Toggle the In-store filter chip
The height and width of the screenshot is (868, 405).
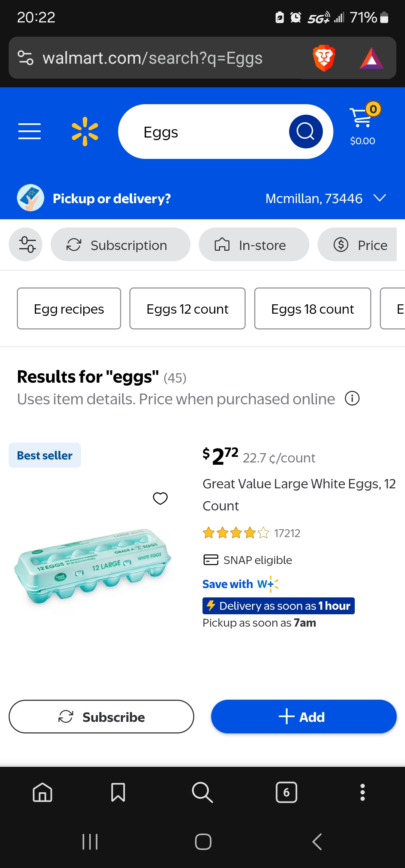click(254, 245)
